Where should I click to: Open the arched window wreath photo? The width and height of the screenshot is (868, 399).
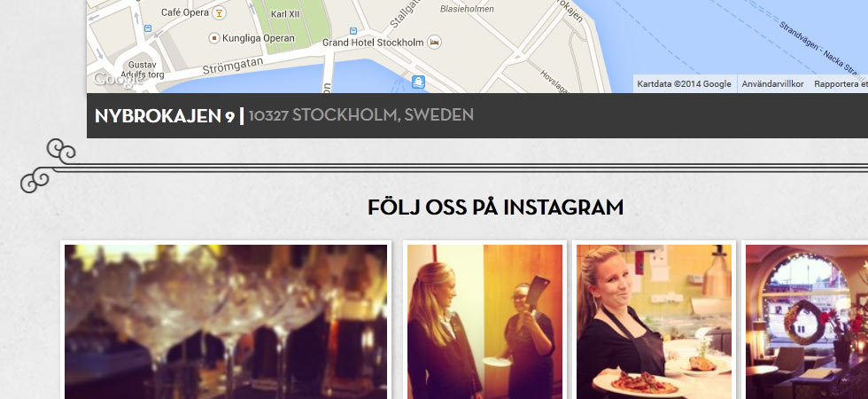coord(807,321)
